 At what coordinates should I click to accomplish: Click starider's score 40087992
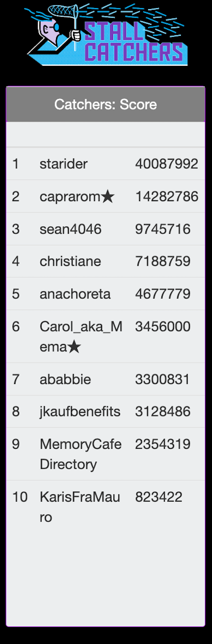pyautogui.click(x=166, y=164)
